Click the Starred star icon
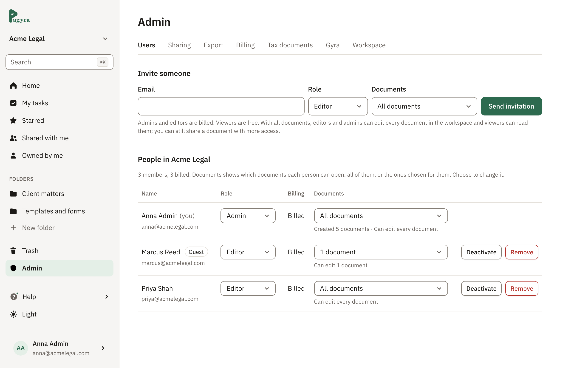588x368 pixels. point(13,121)
